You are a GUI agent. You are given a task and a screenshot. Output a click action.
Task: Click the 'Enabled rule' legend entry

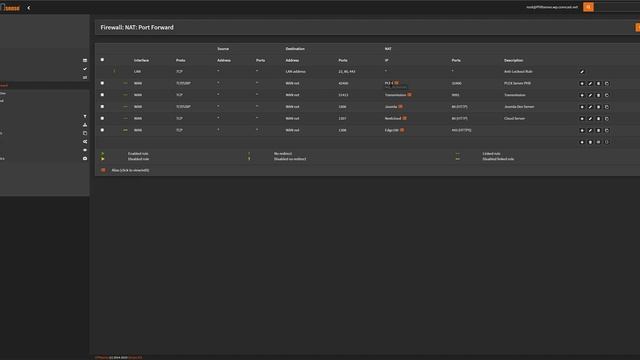coord(138,154)
